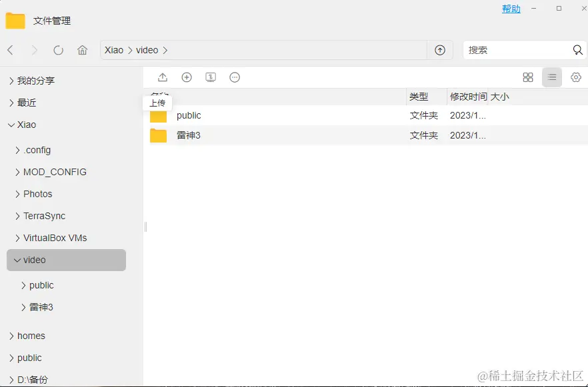The height and width of the screenshot is (387, 588).
Task: Go back with the left arrow icon
Action: tap(11, 50)
